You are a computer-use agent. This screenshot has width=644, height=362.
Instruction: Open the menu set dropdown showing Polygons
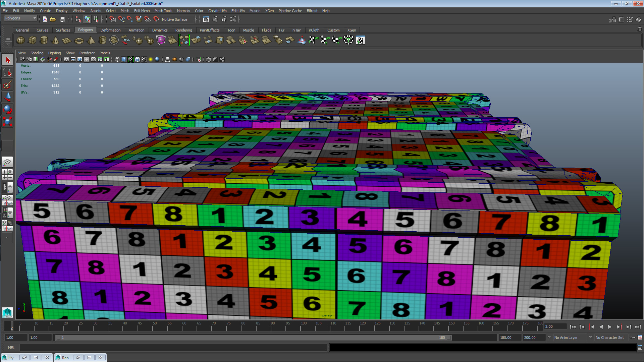coord(20,18)
